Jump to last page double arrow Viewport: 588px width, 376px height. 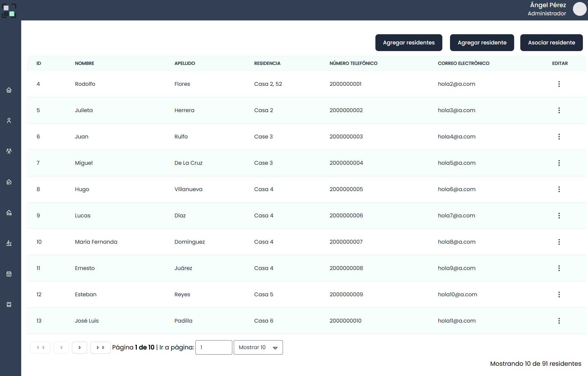(x=100, y=347)
